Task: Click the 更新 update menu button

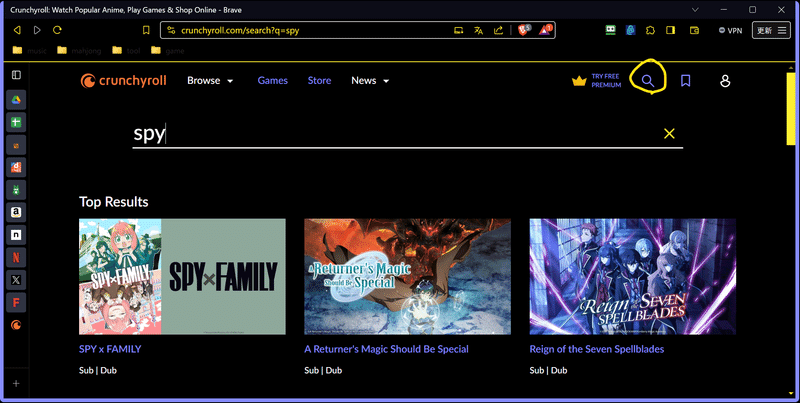Action: click(771, 31)
